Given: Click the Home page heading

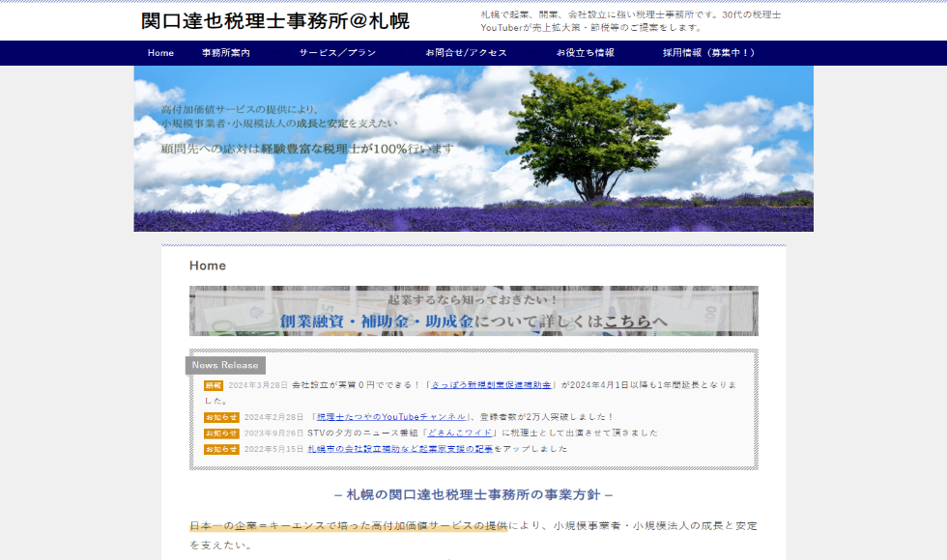Looking at the screenshot, I should pyautogui.click(x=208, y=266).
